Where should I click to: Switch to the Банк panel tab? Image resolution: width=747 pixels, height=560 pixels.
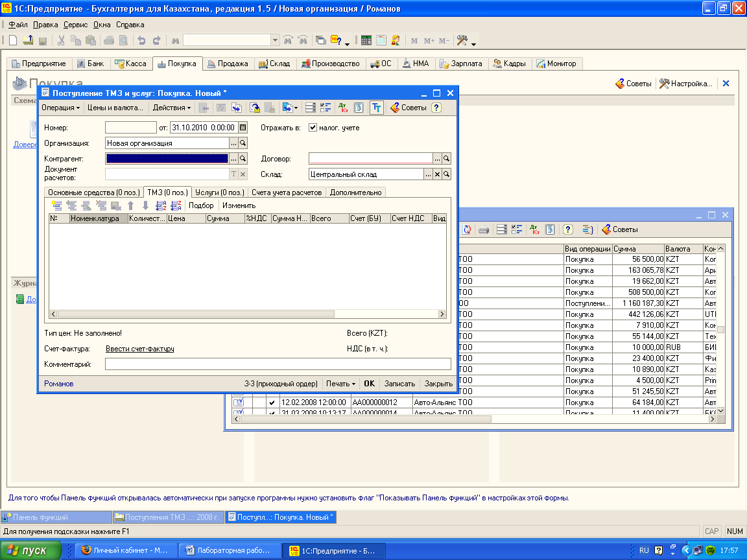click(91, 64)
